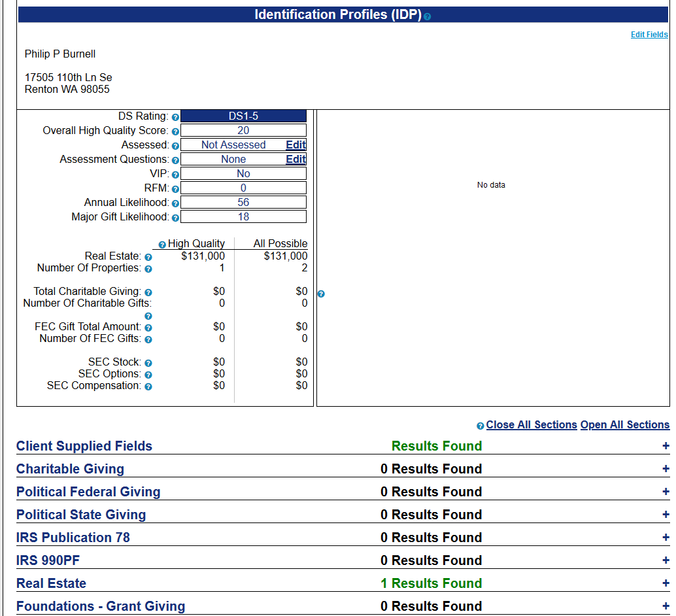
Task: Click help icon next to DS Rating
Action: pyautogui.click(x=175, y=117)
